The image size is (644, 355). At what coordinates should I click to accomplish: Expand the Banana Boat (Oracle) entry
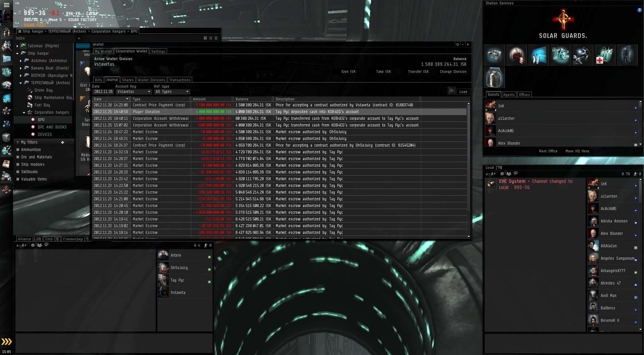20,68
